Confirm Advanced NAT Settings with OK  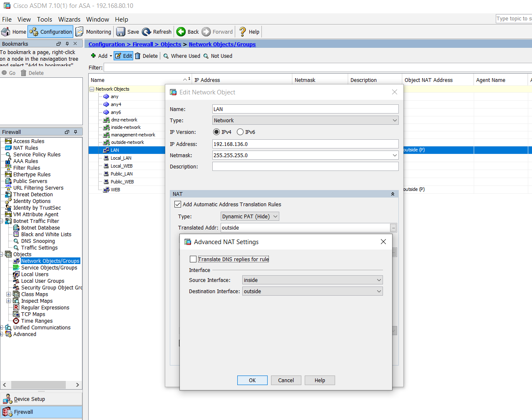[x=252, y=380]
